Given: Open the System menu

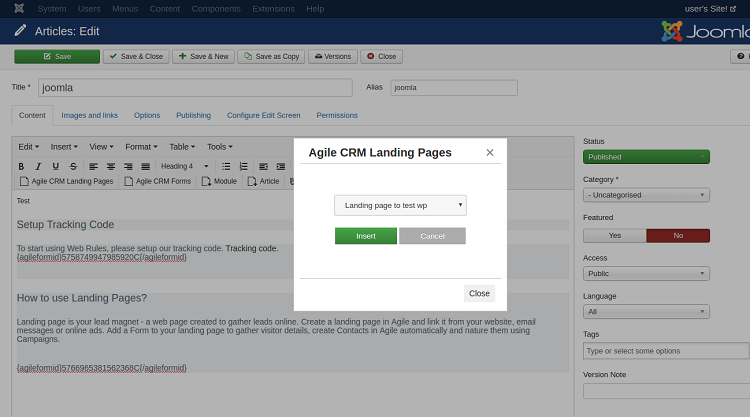Looking at the screenshot, I should (52, 9).
